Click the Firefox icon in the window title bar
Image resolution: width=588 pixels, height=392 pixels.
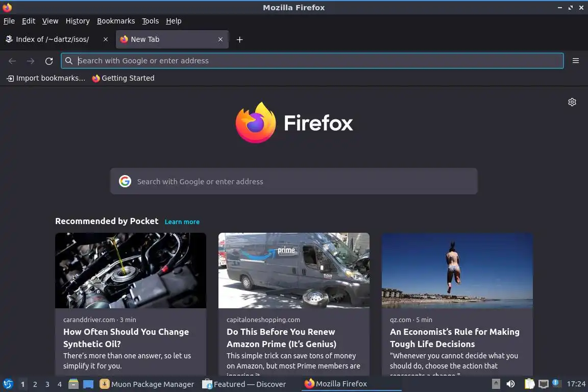[7, 7]
